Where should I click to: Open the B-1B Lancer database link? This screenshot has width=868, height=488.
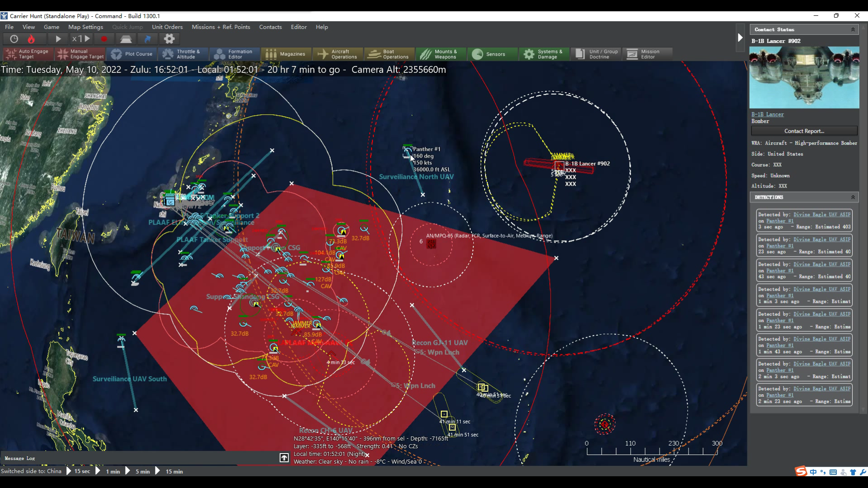click(767, 114)
